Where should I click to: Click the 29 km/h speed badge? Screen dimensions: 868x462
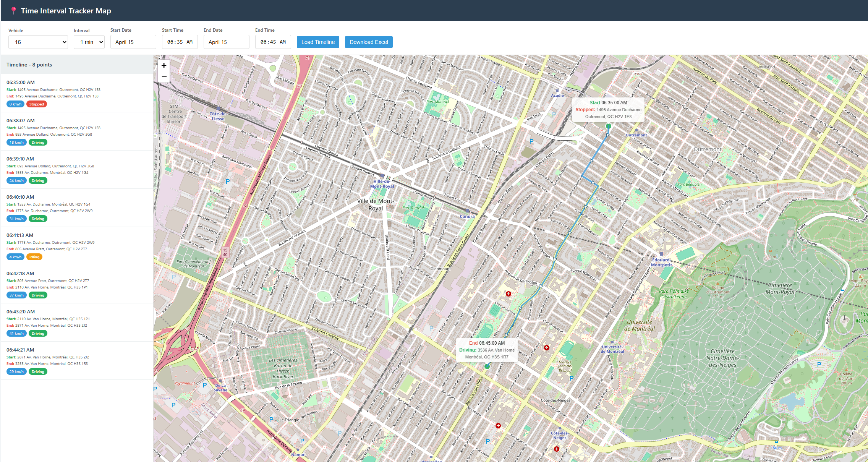(x=16, y=371)
